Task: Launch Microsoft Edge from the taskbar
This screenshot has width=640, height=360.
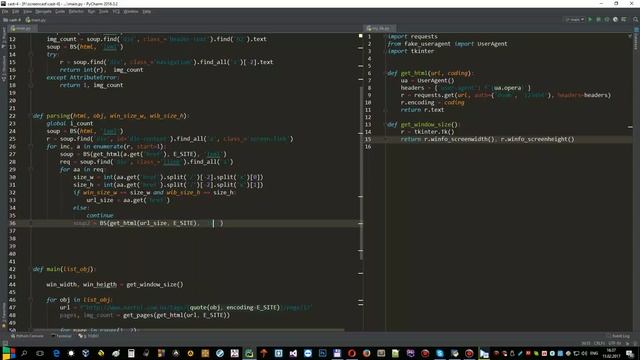Action: [56, 353]
